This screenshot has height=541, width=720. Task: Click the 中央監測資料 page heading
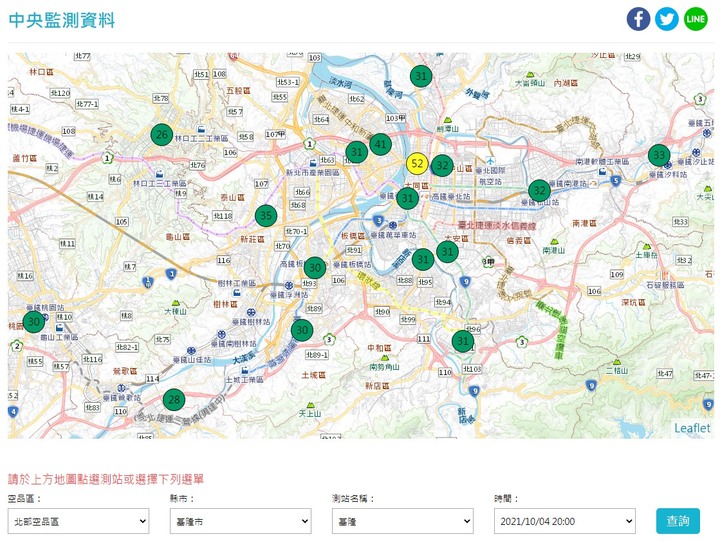[x=62, y=20]
